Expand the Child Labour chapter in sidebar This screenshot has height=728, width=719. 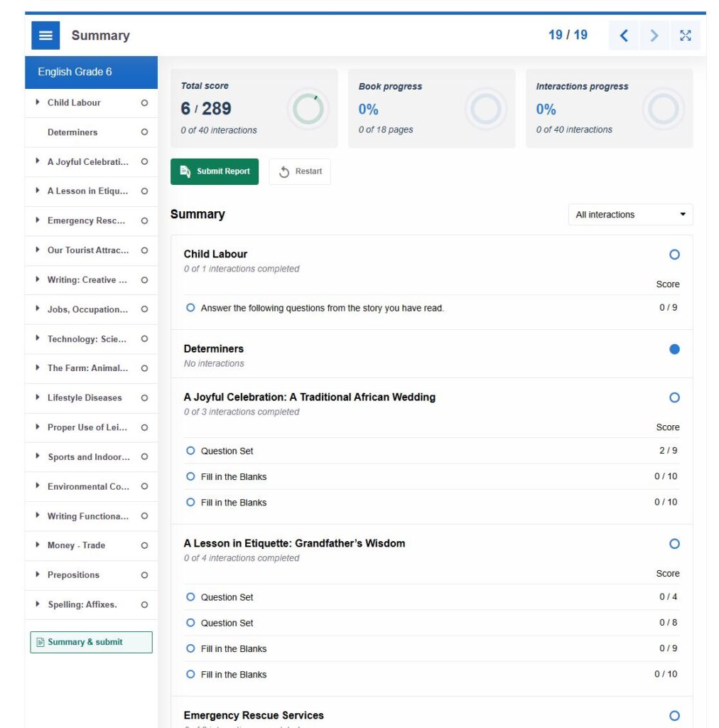37,102
